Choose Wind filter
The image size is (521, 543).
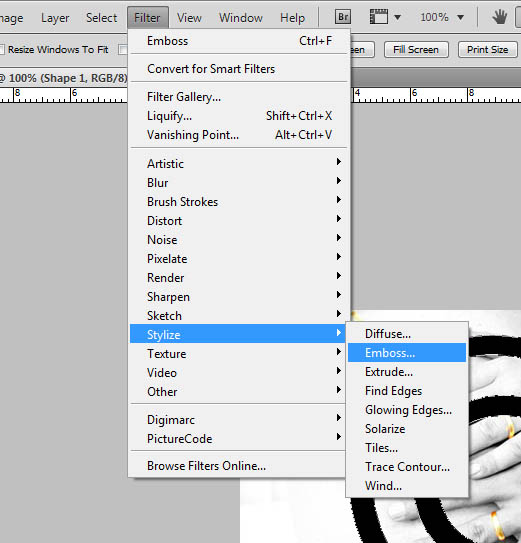(407, 486)
